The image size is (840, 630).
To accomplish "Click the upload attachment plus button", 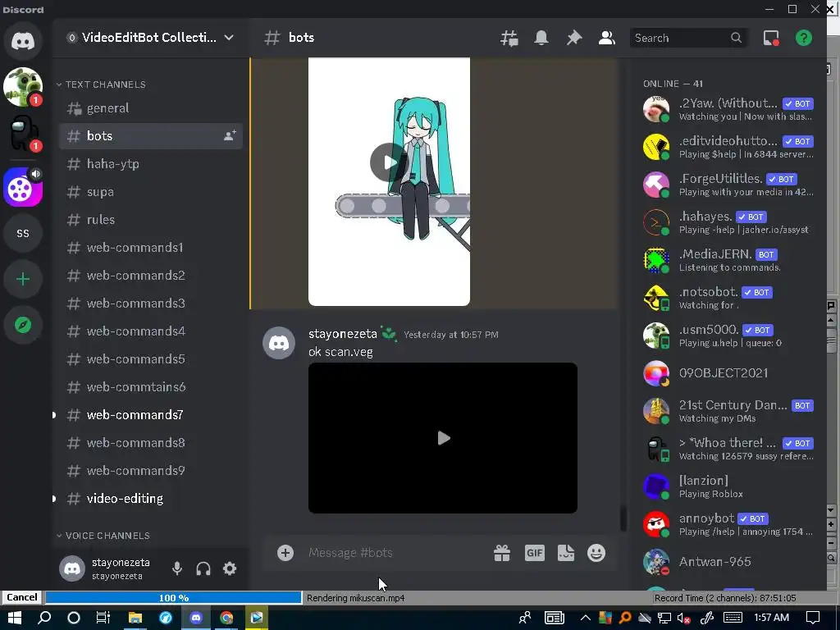I will pyautogui.click(x=285, y=553).
